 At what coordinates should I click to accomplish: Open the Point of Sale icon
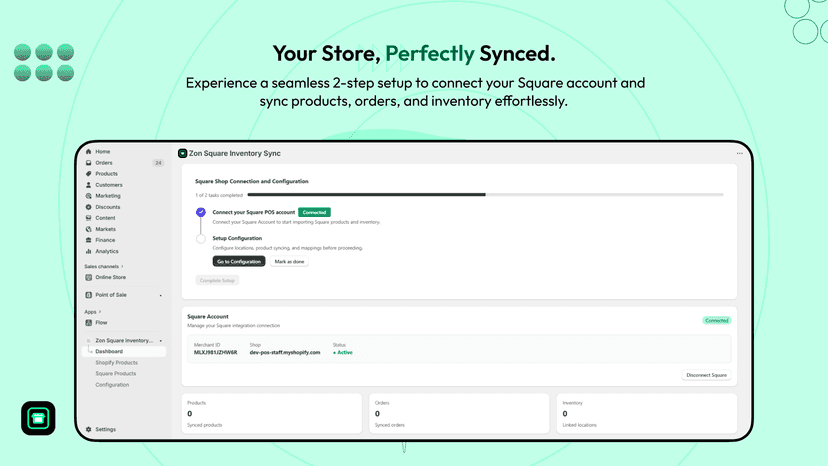88,295
